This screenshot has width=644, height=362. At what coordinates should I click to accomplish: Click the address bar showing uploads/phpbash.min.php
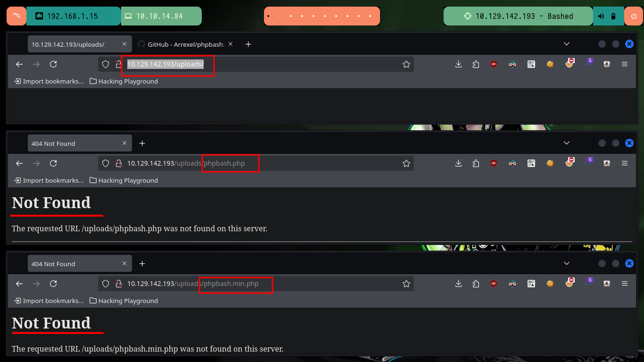point(256,284)
